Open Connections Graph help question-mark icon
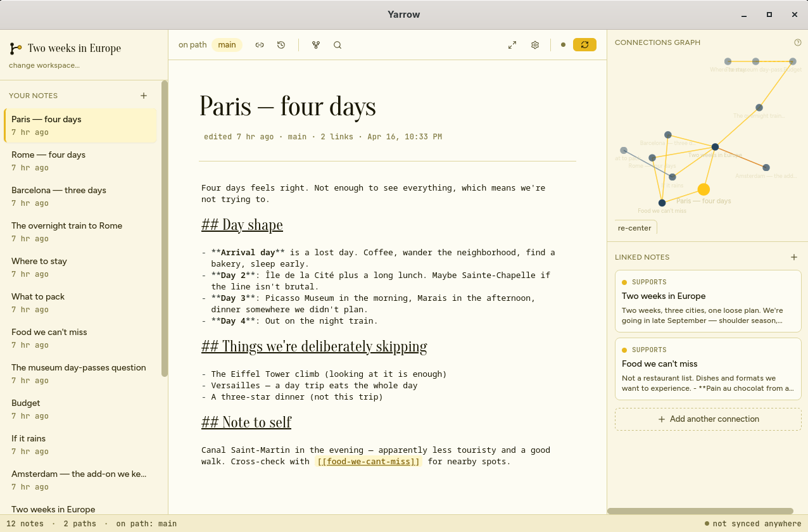The width and height of the screenshot is (808, 532). pyautogui.click(x=797, y=42)
